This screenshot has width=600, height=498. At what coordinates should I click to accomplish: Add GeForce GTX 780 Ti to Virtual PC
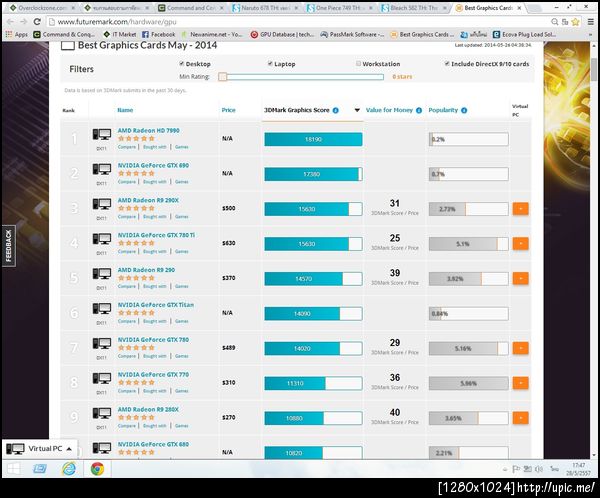520,243
